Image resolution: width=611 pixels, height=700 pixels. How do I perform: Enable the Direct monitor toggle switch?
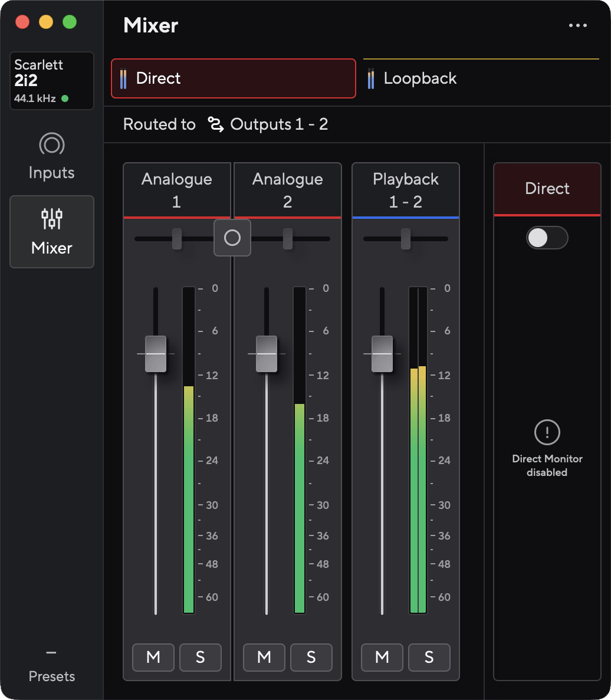pyautogui.click(x=547, y=238)
